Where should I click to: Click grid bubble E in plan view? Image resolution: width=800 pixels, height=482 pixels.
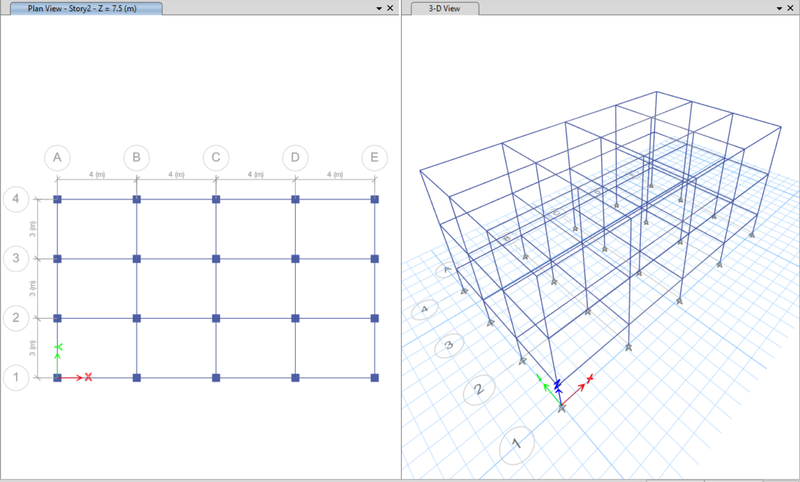tap(374, 158)
